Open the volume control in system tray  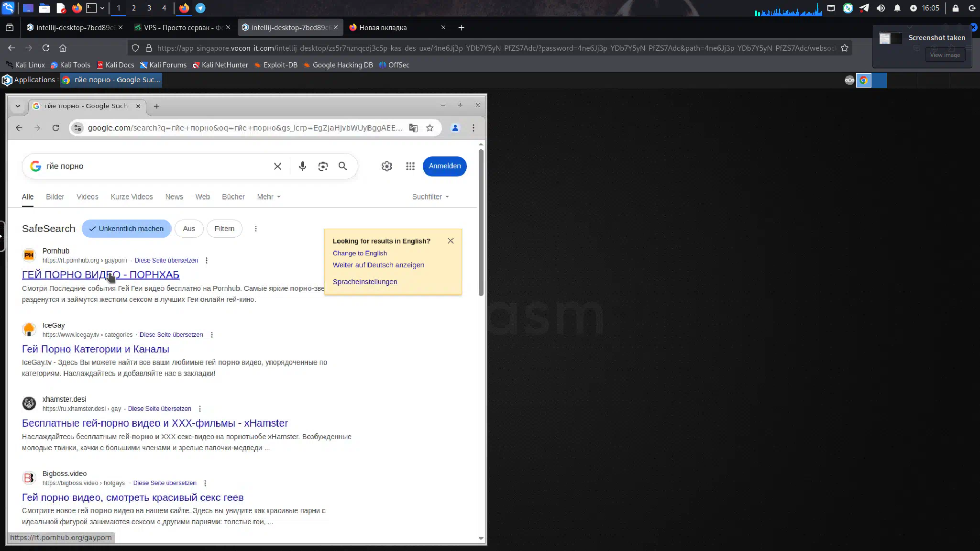point(881,8)
